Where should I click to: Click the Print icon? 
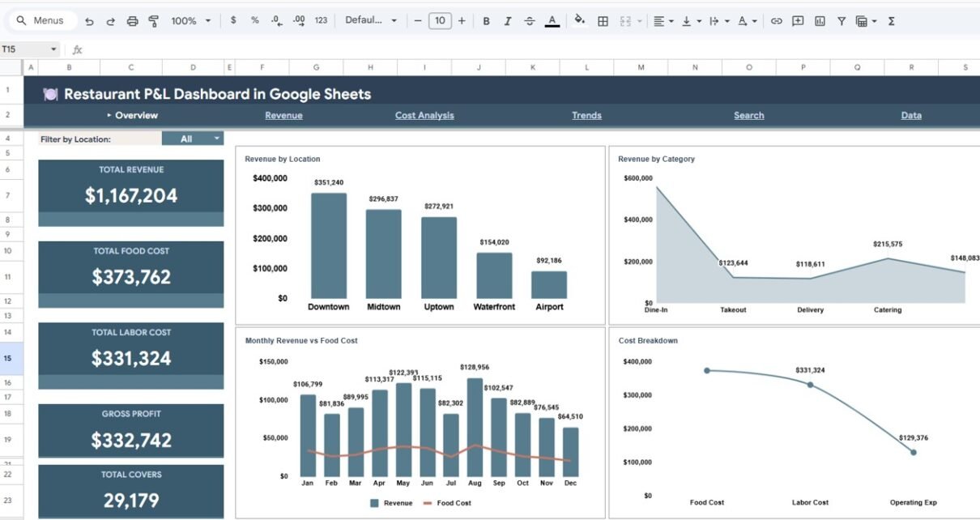132,21
